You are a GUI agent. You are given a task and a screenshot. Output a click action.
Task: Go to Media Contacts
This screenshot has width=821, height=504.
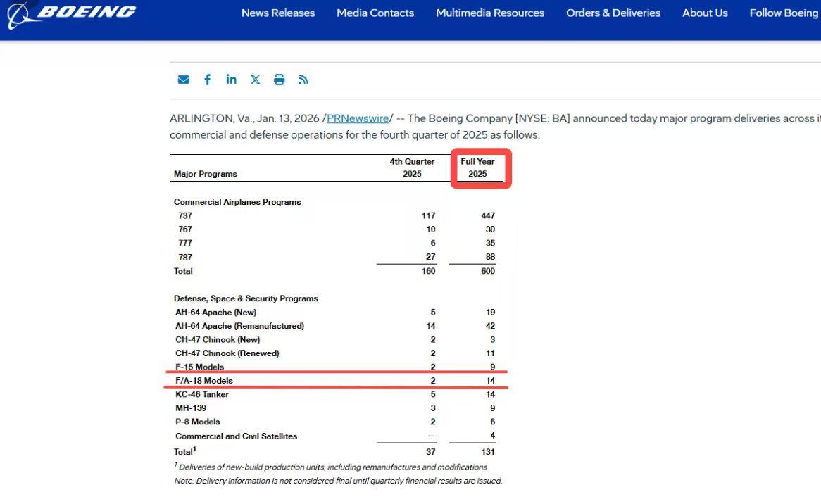click(x=375, y=13)
